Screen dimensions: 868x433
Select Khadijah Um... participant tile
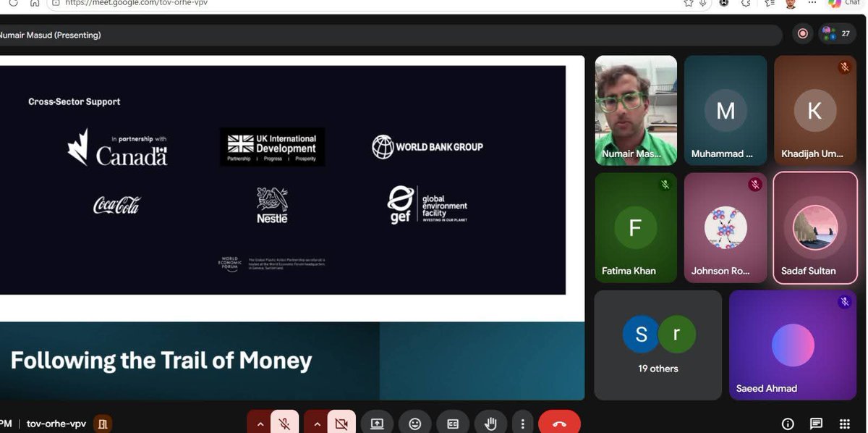(815, 110)
